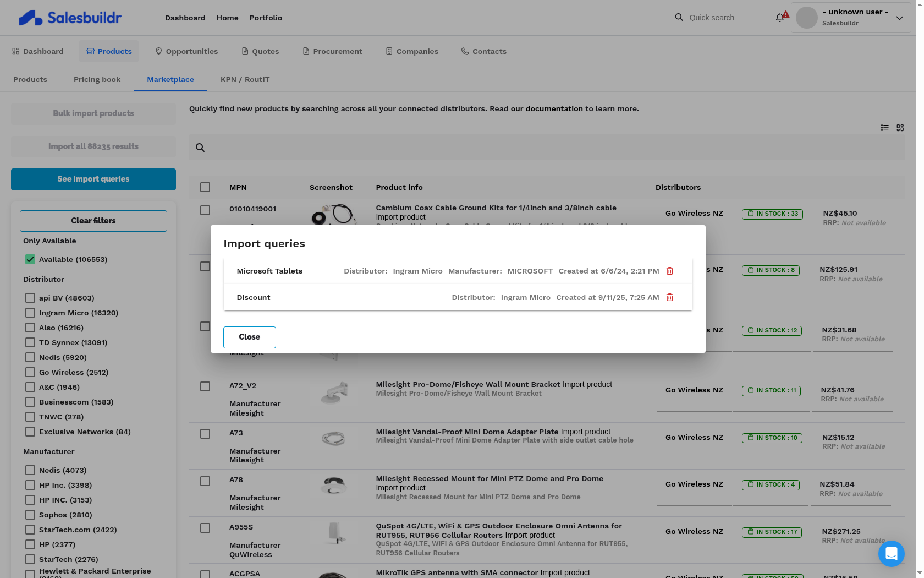Open our documentation link

click(547, 108)
